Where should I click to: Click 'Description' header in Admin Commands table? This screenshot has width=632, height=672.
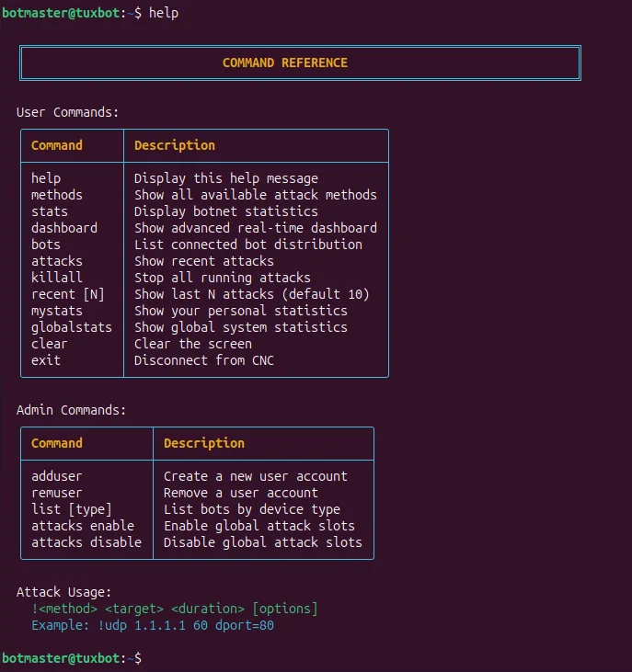pos(203,443)
